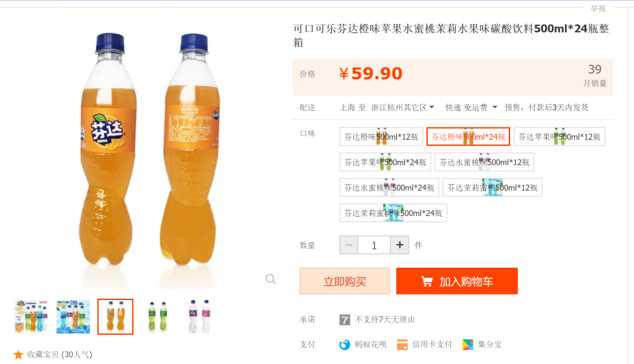Click the 蚂蚁花呗 payment icon
Image resolution: width=634 pixels, height=364 pixels.
pyautogui.click(x=345, y=345)
